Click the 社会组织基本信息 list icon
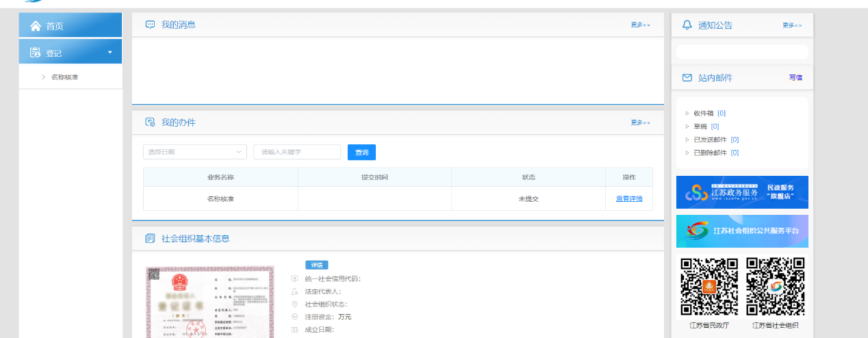868x338 pixels. tap(150, 239)
